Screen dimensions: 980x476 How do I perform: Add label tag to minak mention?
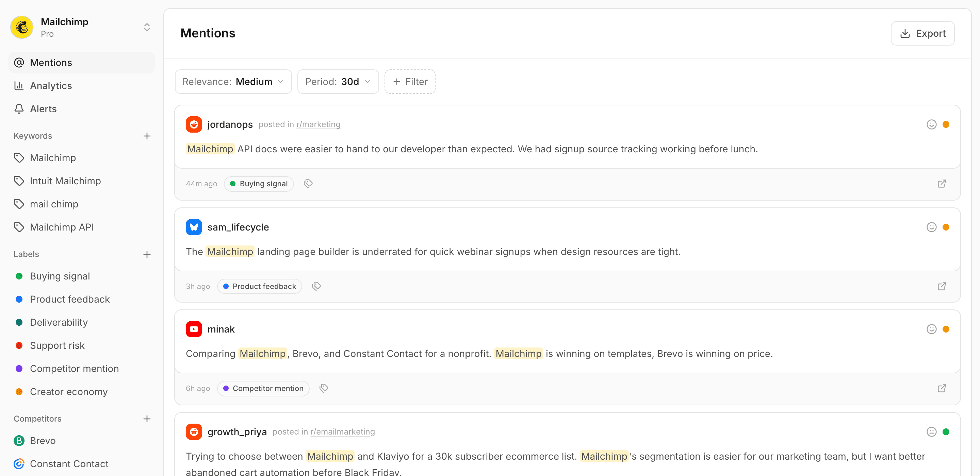click(x=324, y=389)
